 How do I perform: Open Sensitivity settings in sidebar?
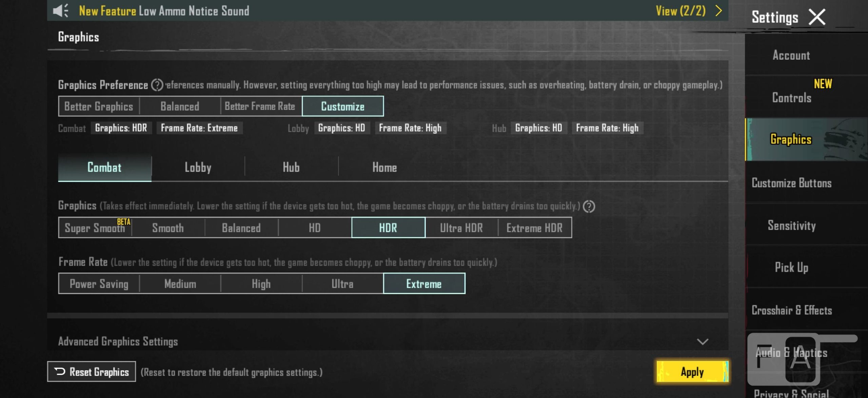[792, 225]
